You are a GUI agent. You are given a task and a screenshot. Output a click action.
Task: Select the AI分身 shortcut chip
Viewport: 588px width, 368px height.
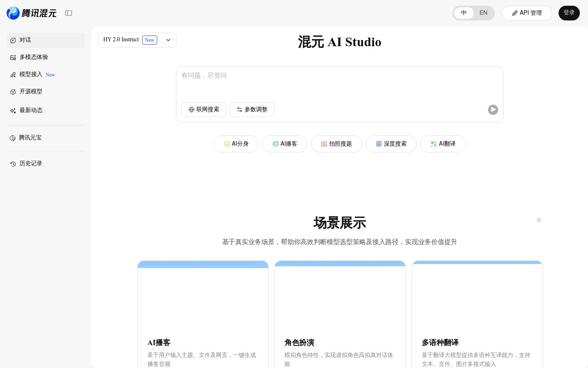[236, 144]
